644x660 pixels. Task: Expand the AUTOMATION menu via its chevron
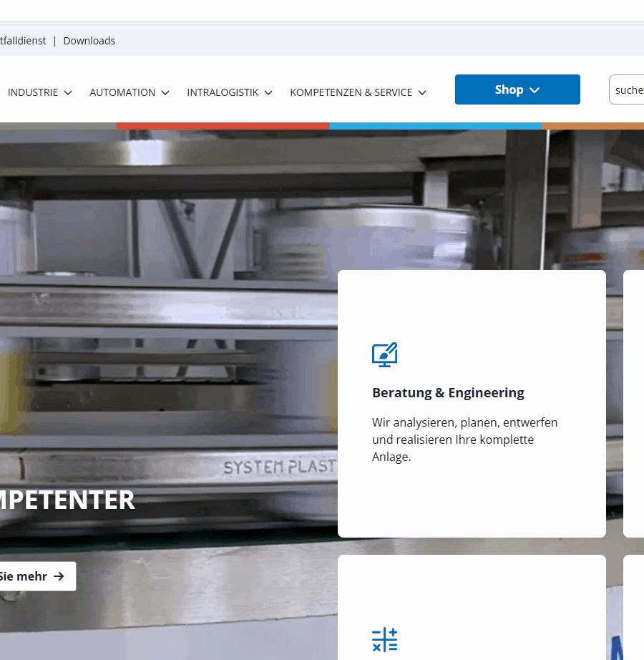point(165,93)
